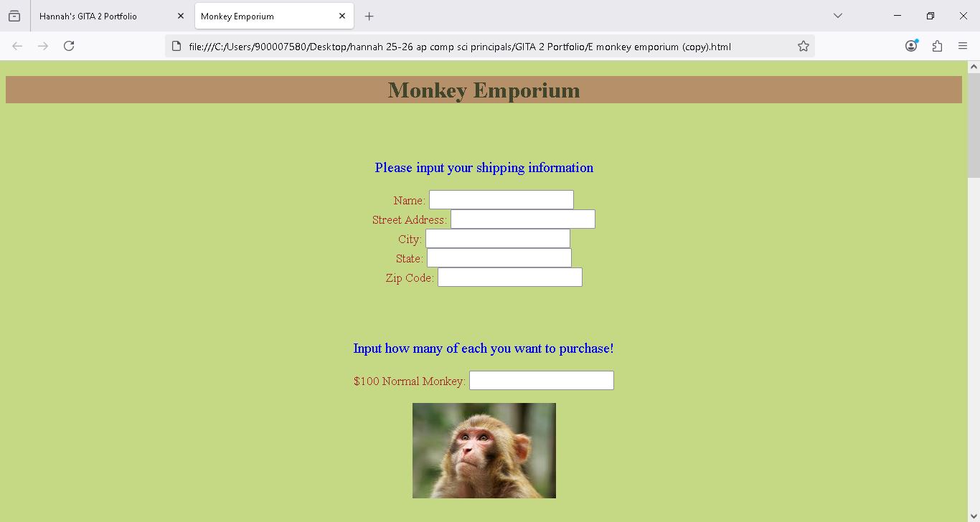Open the Firefox View icon
Viewport: 980px width, 522px height.
[x=14, y=16]
